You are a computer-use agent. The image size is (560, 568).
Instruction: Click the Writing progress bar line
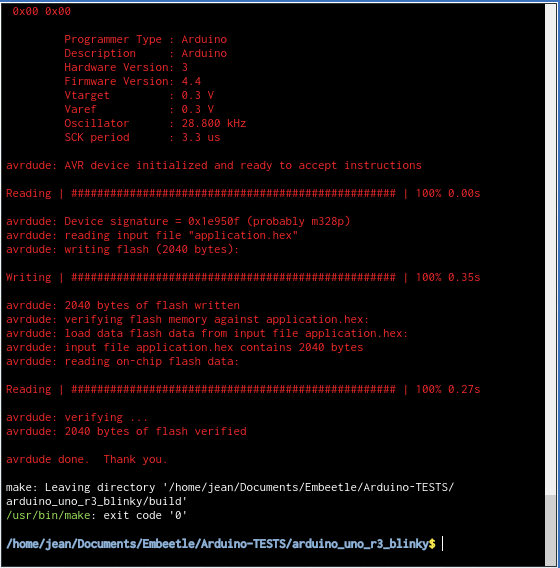(x=243, y=277)
